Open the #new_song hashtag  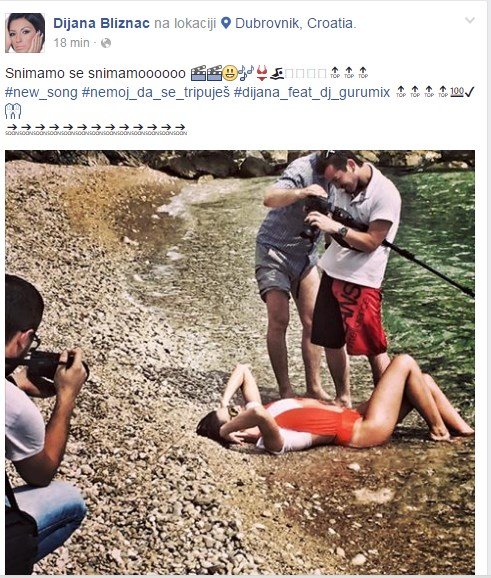pyautogui.click(x=41, y=93)
